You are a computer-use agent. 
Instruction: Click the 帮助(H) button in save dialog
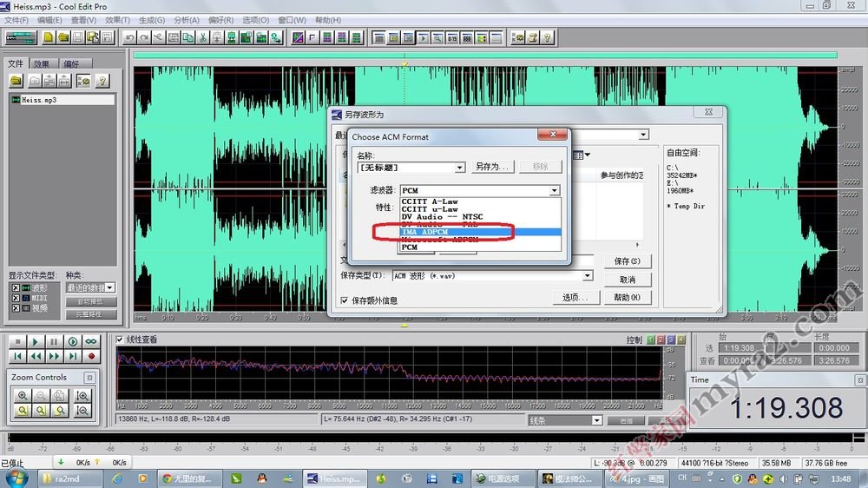[628, 298]
